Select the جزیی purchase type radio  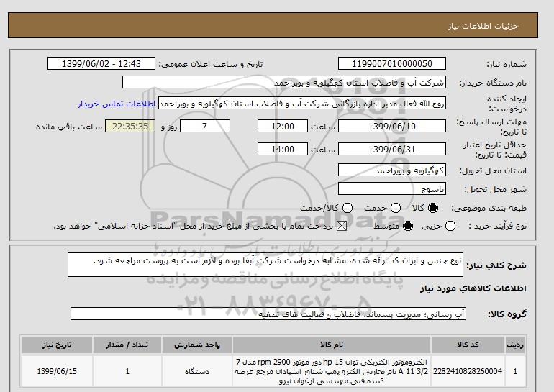click(450, 226)
